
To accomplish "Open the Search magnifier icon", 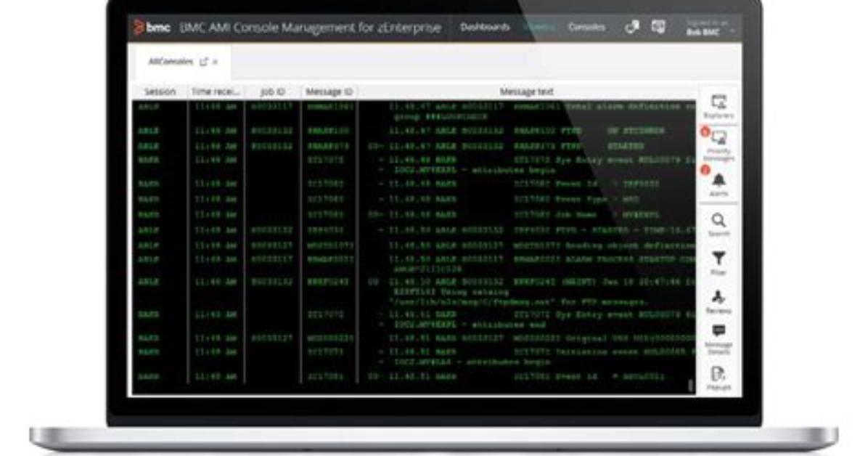I will click(718, 221).
